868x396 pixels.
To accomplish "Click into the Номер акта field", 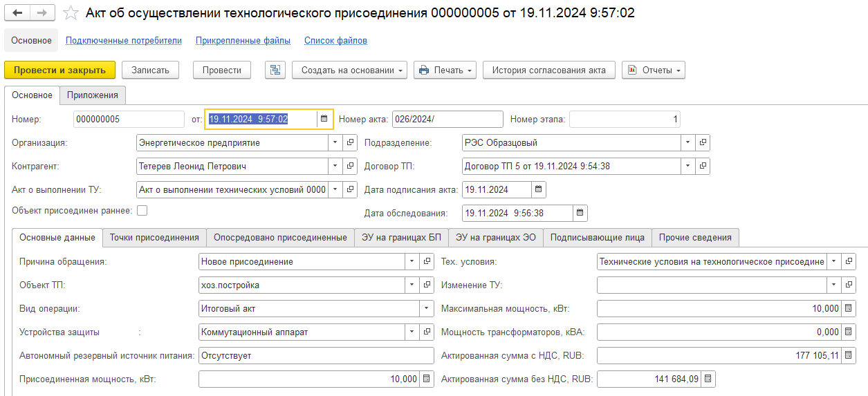I will pos(447,119).
